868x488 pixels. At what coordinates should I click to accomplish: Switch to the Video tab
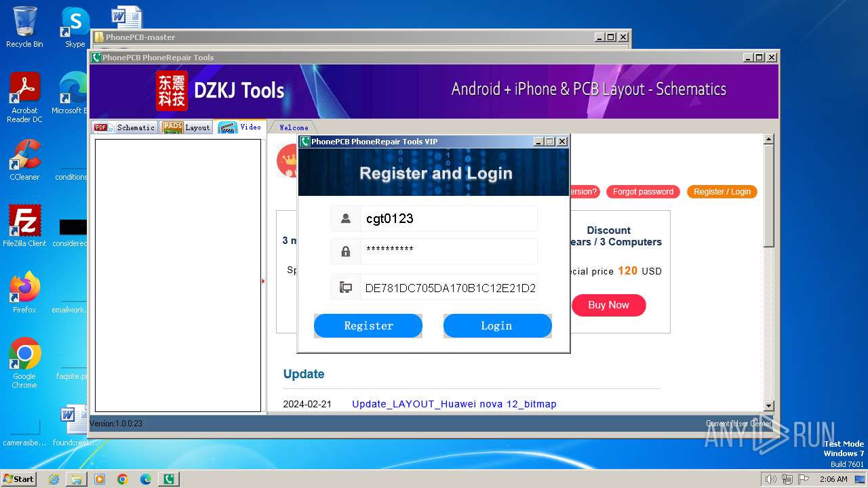pos(240,127)
